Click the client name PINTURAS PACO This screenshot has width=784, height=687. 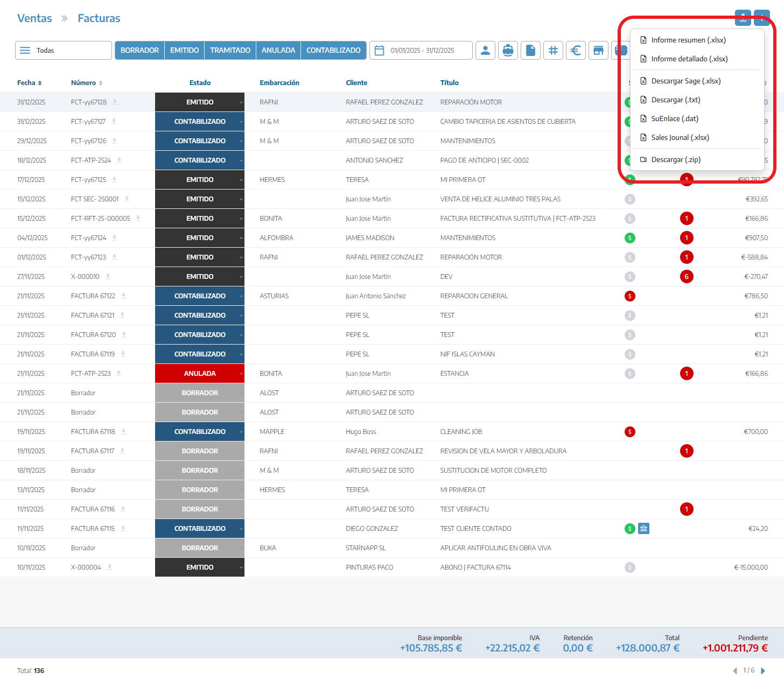369,567
